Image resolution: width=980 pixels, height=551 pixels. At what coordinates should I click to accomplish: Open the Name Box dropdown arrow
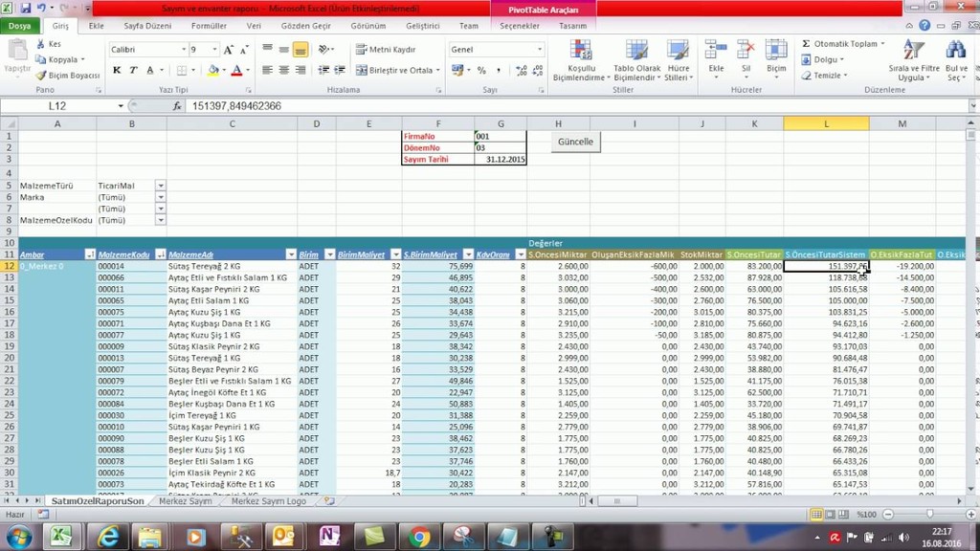point(121,106)
